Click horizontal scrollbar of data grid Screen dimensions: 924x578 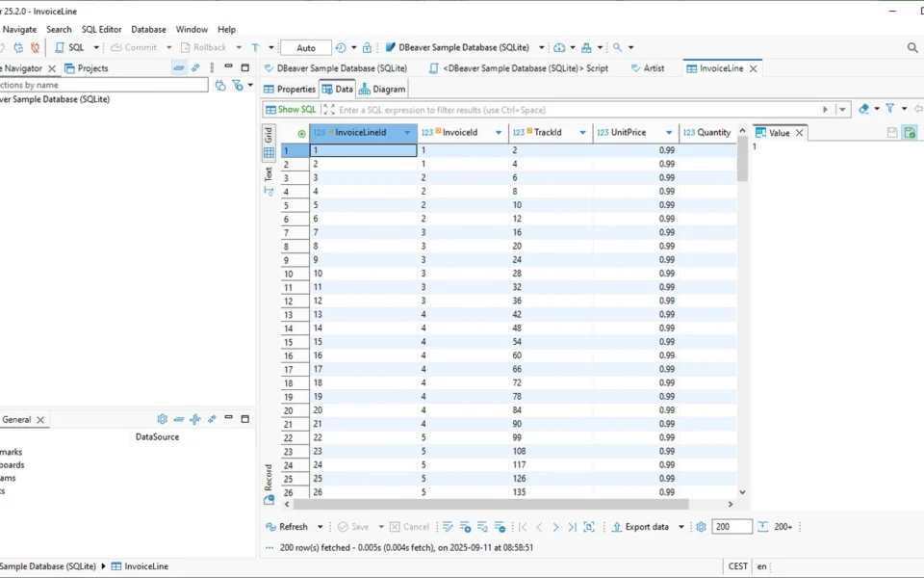490,504
